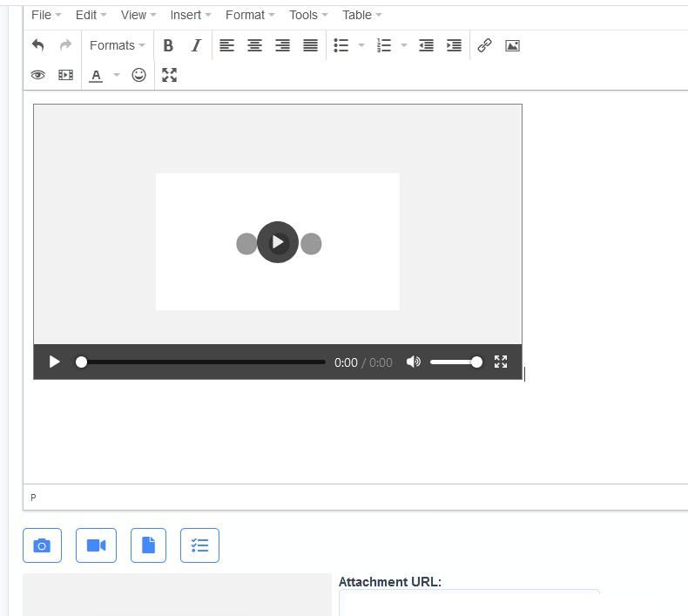The height and width of the screenshot is (616, 688).
Task: Toggle the preview eye icon
Action: 37,75
